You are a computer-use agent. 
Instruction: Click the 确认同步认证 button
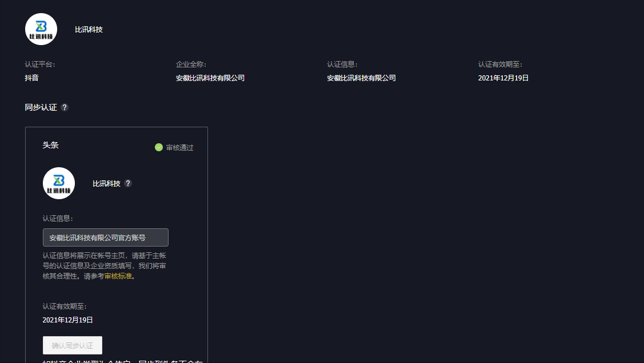tap(72, 345)
